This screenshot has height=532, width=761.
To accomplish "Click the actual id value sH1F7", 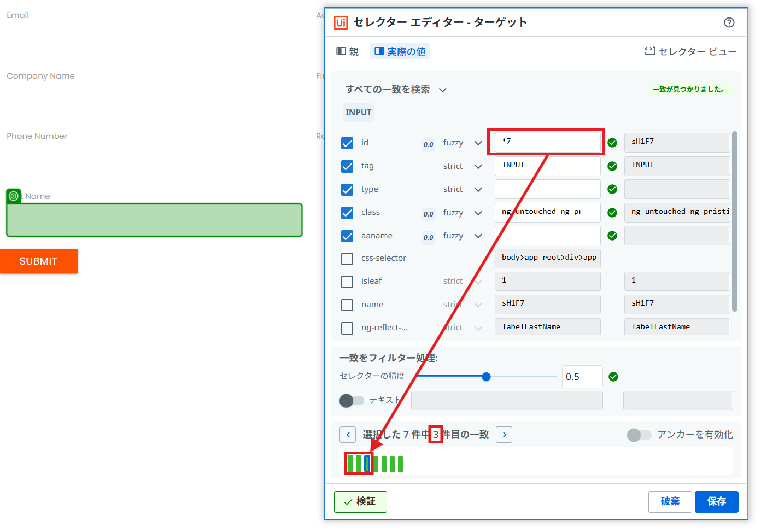I will pos(677,142).
